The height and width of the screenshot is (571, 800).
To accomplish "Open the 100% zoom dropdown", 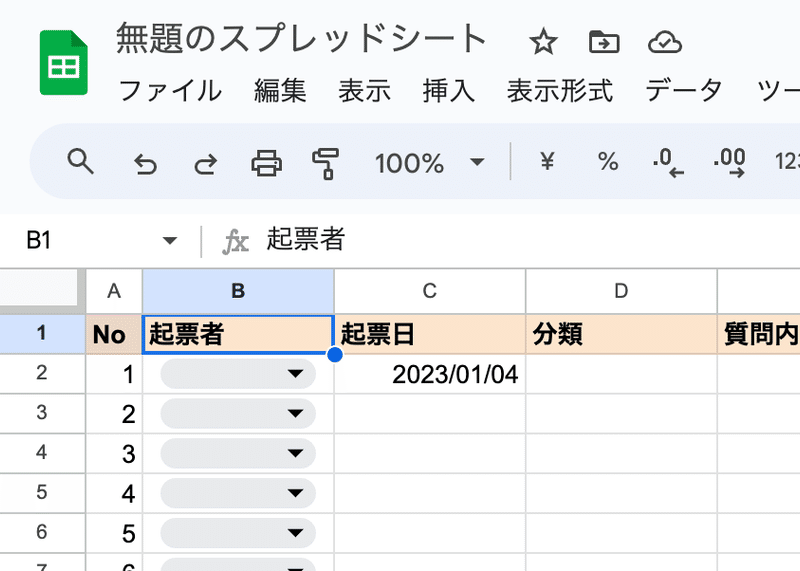I will (429, 163).
